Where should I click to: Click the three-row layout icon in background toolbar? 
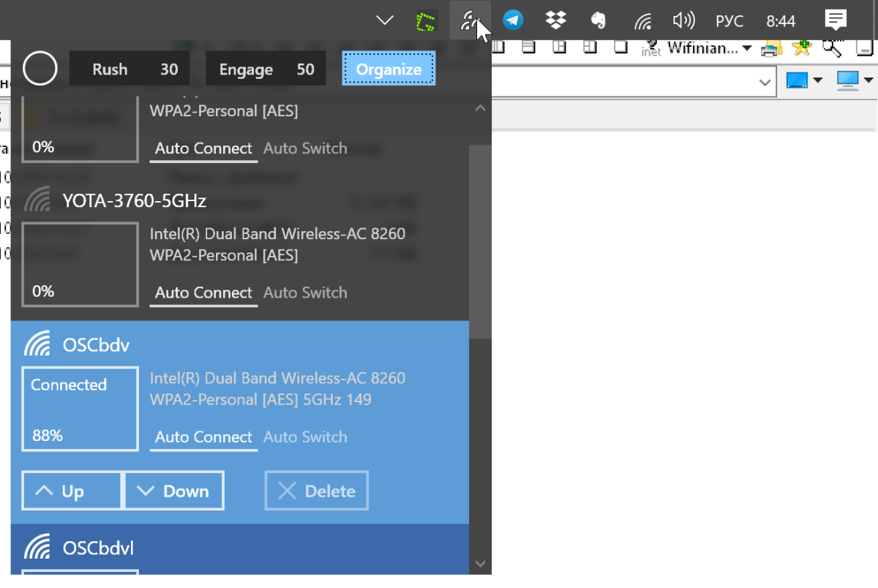tap(528, 48)
